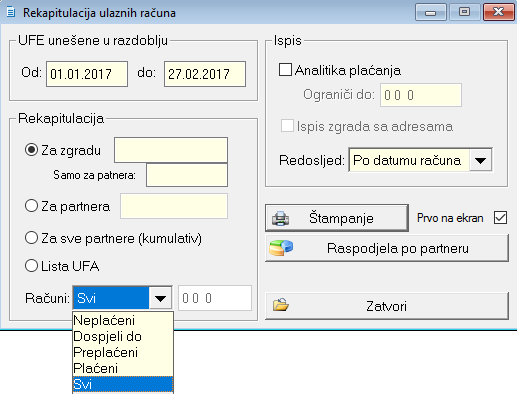Click the Za zgradu input field
This screenshot has height=394, width=517.
(171, 150)
